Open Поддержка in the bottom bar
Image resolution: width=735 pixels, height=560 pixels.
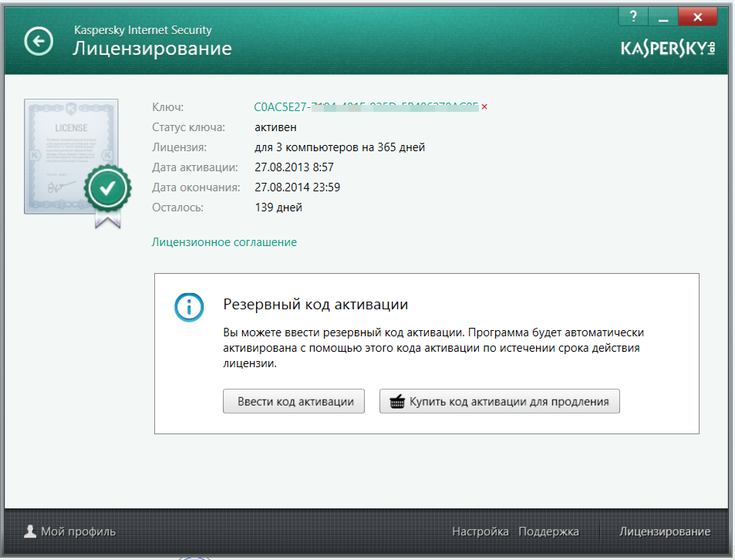pyautogui.click(x=548, y=531)
